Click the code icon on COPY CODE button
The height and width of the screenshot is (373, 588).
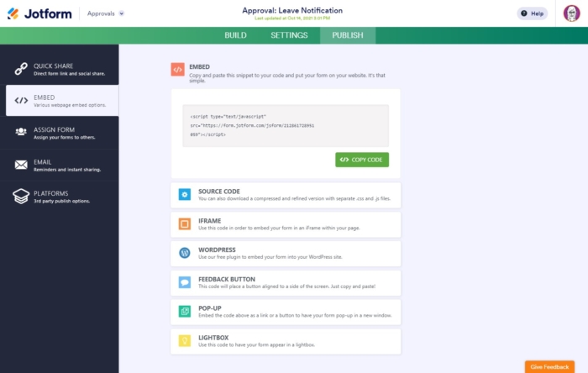tap(344, 160)
